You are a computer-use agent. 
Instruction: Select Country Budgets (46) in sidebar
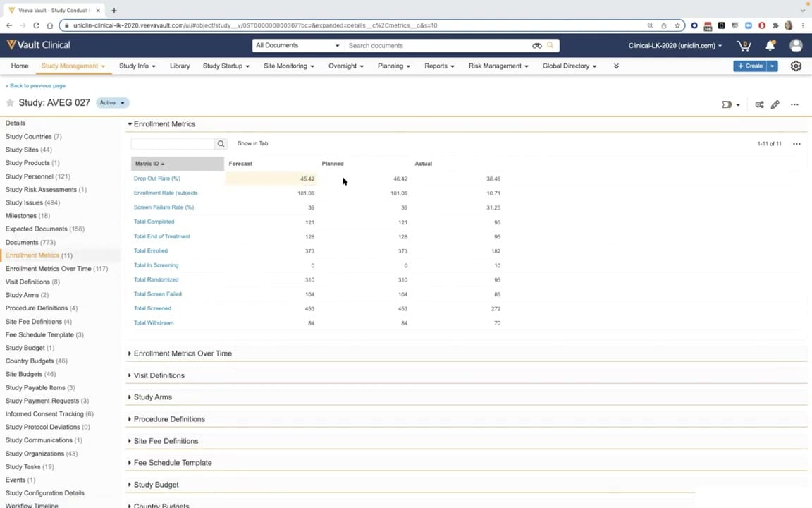(x=36, y=361)
